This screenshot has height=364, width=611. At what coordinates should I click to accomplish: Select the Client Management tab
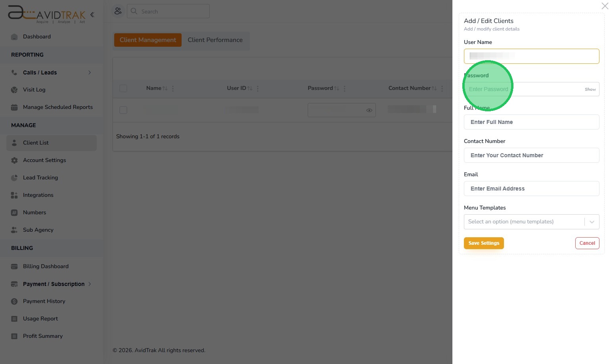[148, 40]
